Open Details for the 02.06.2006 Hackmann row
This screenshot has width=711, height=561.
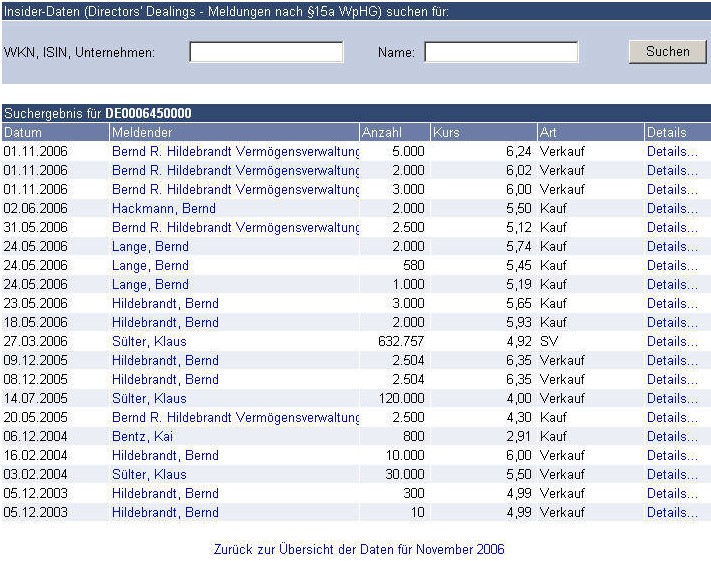point(672,209)
